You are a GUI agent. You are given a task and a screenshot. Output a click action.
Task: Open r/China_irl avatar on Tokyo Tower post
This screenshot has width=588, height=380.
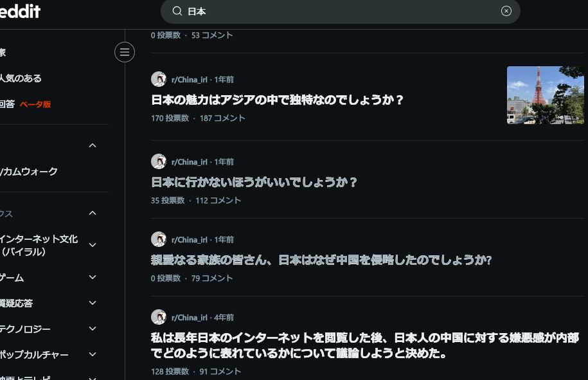pyautogui.click(x=159, y=79)
